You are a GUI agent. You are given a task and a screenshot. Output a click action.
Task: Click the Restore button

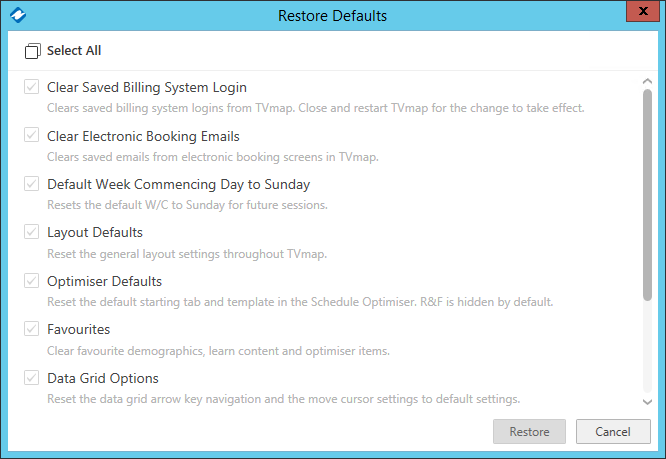(529, 431)
